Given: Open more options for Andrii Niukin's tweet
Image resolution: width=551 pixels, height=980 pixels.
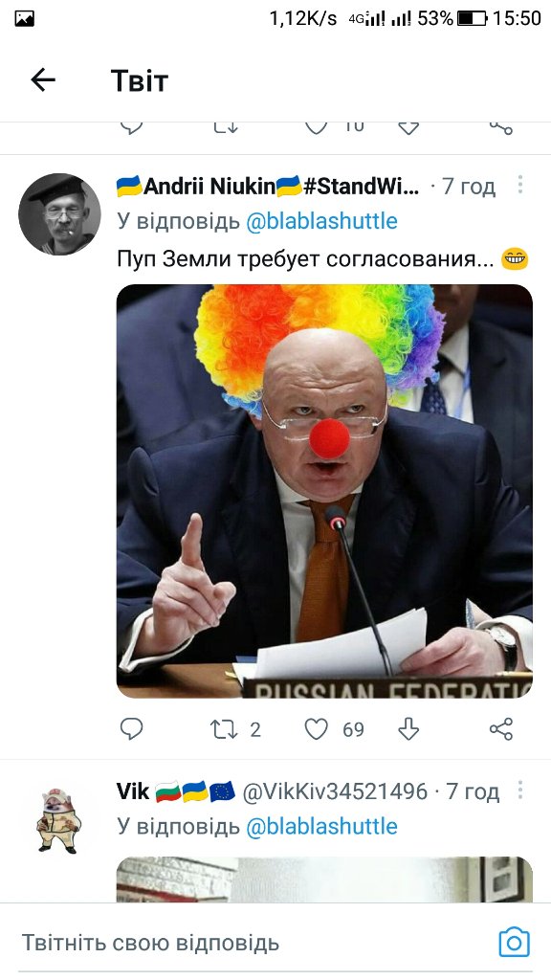Looking at the screenshot, I should (519, 185).
